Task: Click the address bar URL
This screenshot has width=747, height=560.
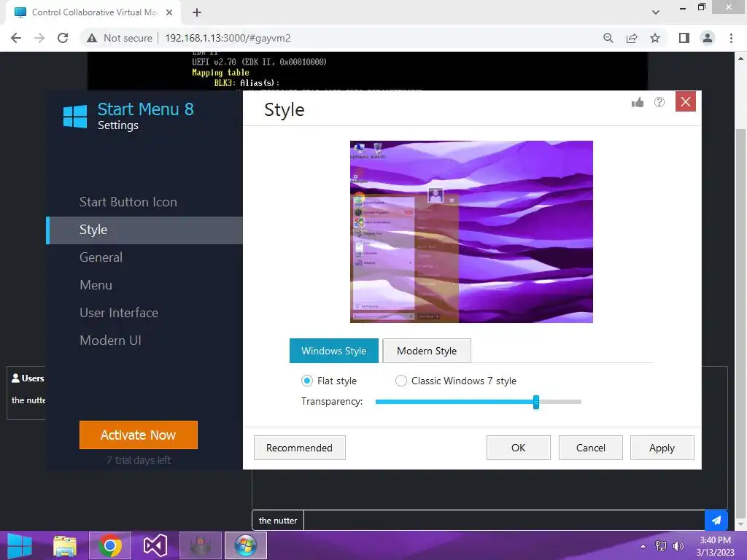Action: click(228, 38)
